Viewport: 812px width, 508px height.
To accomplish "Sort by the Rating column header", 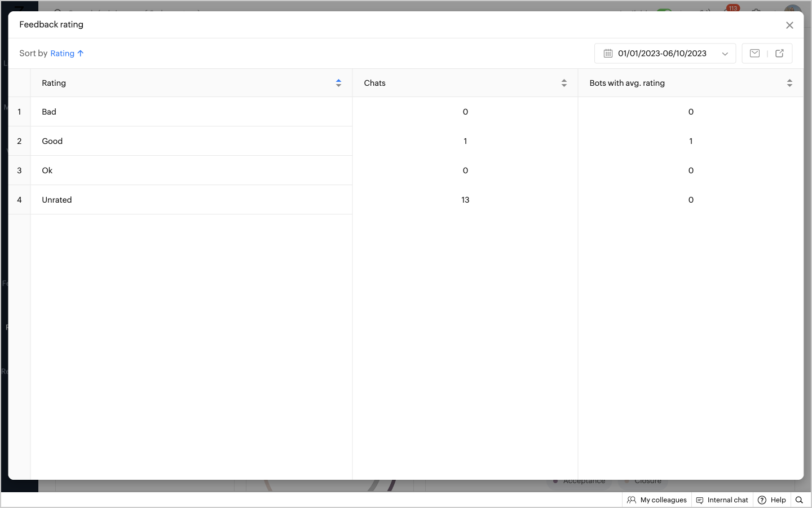I will [x=338, y=83].
